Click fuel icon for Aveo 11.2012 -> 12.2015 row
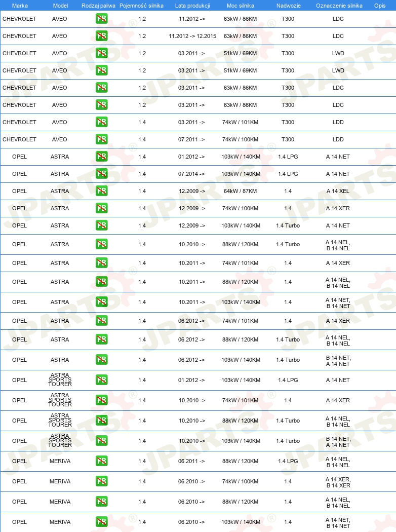The width and height of the screenshot is (396, 532). (101, 35)
